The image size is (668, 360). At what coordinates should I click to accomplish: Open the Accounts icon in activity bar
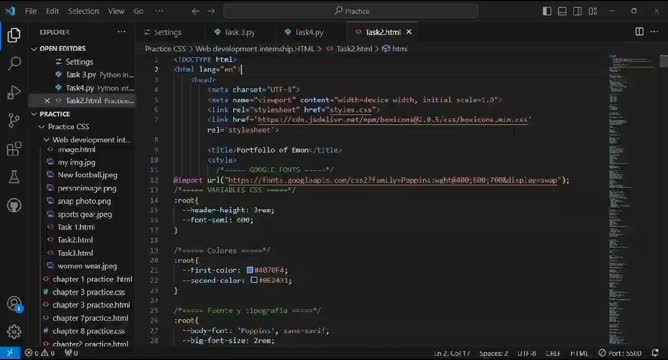pos(14,304)
